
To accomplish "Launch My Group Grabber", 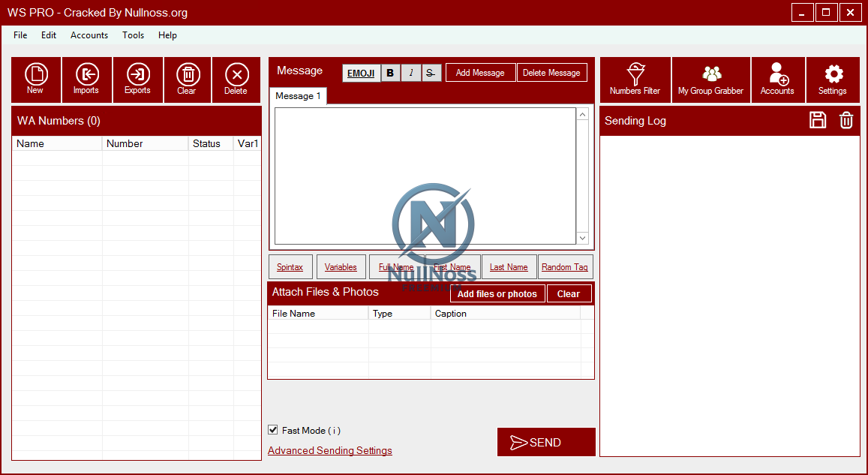I will pos(710,79).
